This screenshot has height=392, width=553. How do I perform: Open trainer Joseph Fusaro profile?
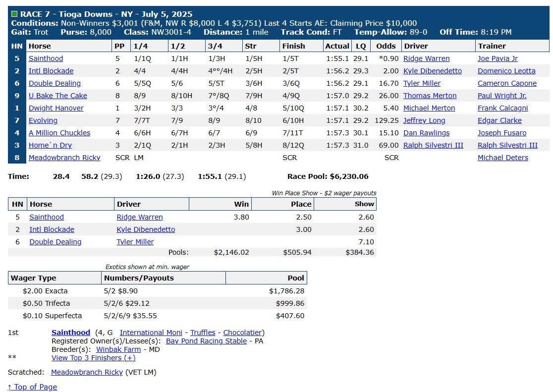tap(502, 133)
